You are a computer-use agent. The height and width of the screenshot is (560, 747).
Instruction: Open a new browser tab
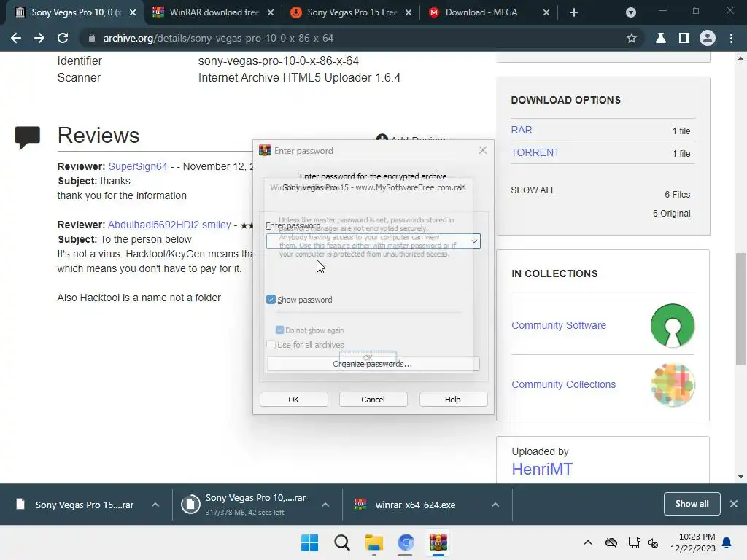574,12
